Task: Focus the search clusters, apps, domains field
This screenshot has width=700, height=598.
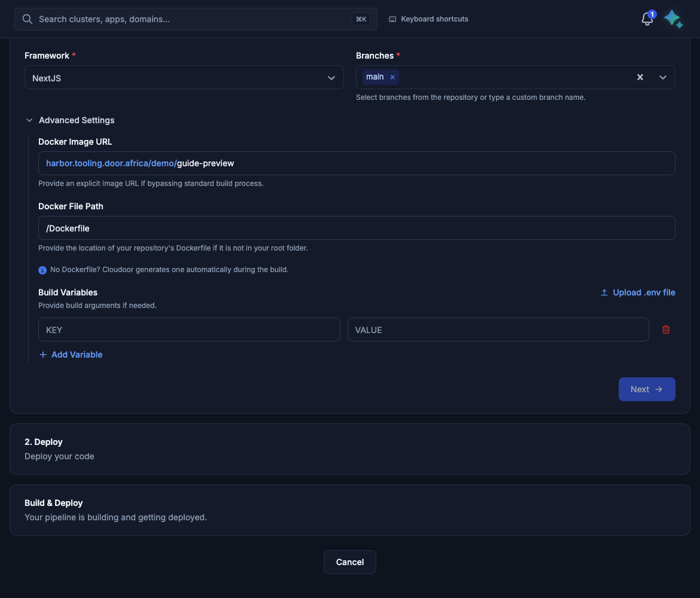Action: coord(196,19)
